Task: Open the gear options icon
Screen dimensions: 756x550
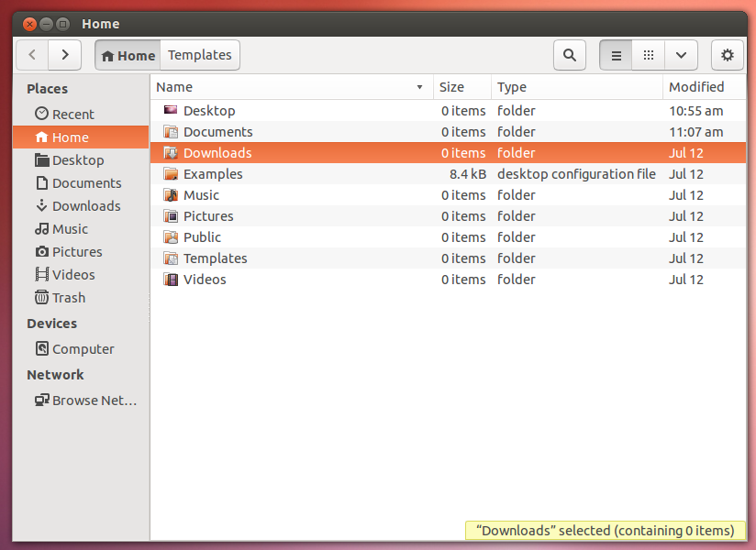Action: pos(727,55)
